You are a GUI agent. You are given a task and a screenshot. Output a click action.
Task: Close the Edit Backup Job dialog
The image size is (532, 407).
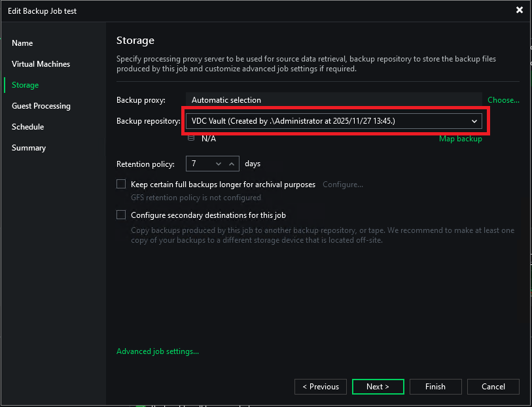pos(520,10)
